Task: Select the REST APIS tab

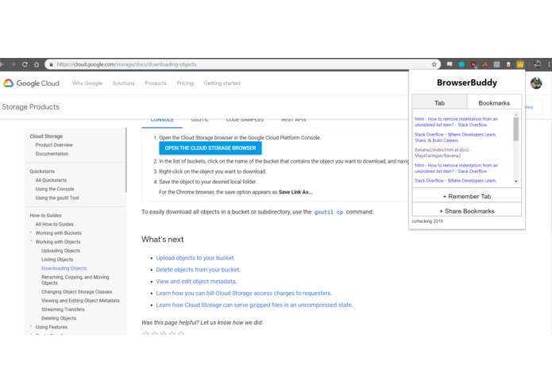Action: (294, 121)
